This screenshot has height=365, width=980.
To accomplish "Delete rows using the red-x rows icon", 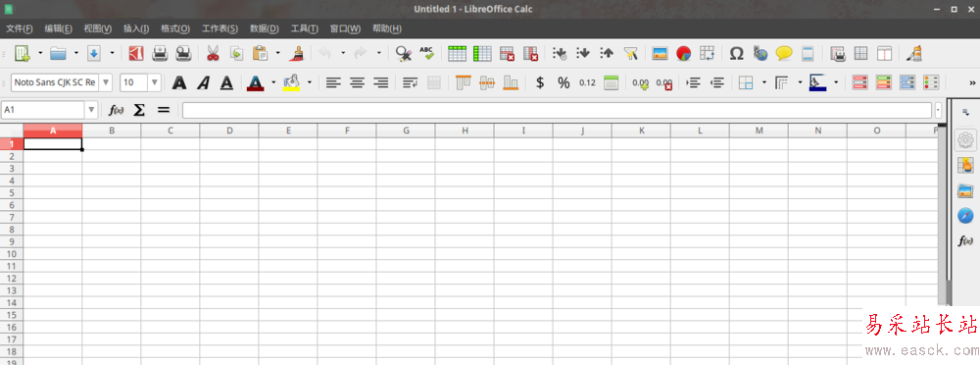I will (507, 54).
